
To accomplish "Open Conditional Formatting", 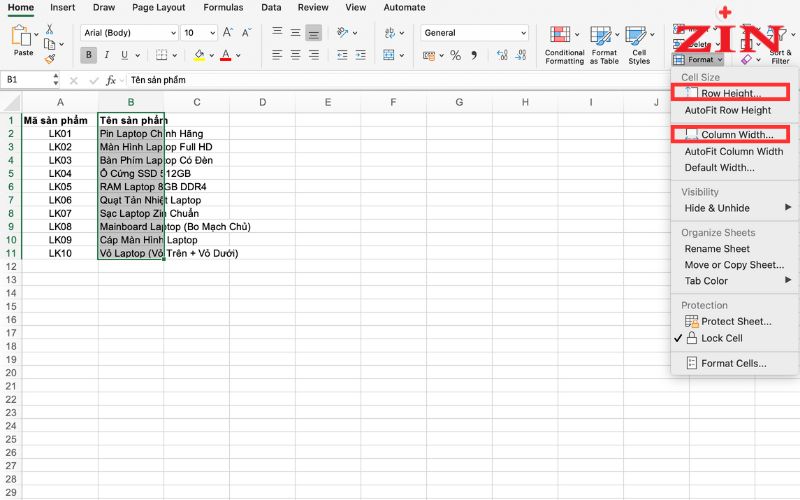I will coord(564,45).
